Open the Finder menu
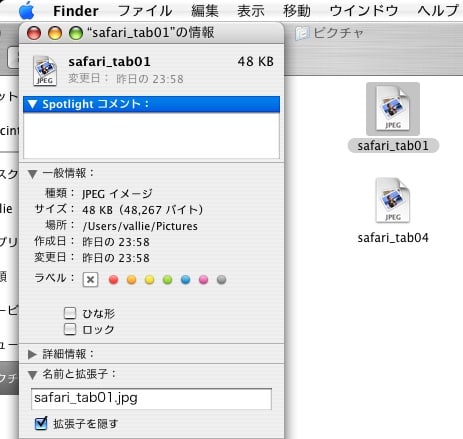 76,11
